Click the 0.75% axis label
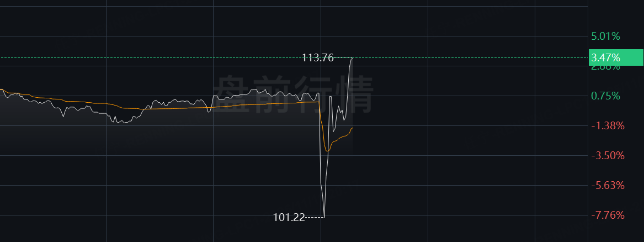Viewport: 644px width, 242px height. coord(605,96)
